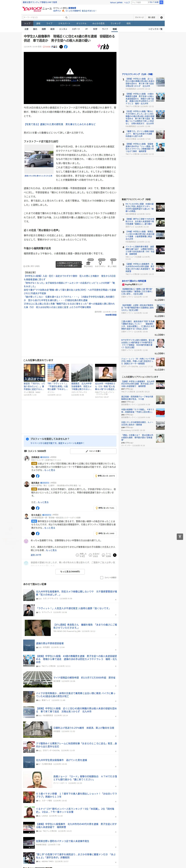
Task: Click 記事に関する報告 report icon link
Action: 32,266
